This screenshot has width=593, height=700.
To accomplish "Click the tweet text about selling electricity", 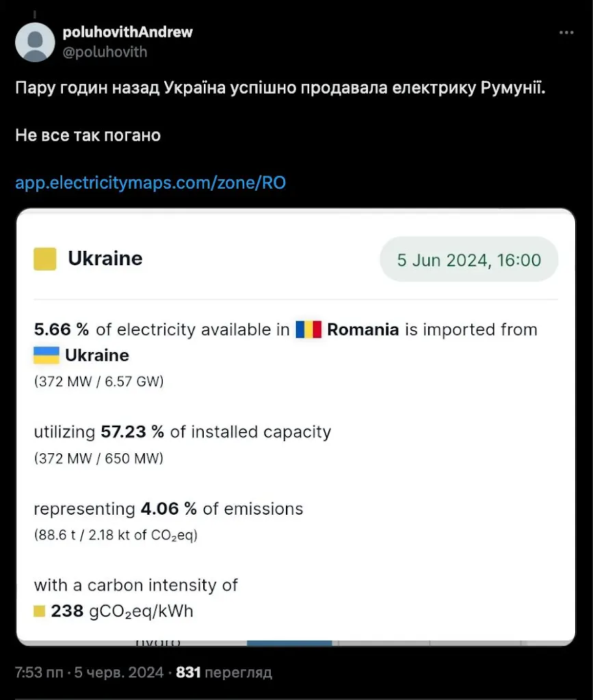I will (x=280, y=89).
